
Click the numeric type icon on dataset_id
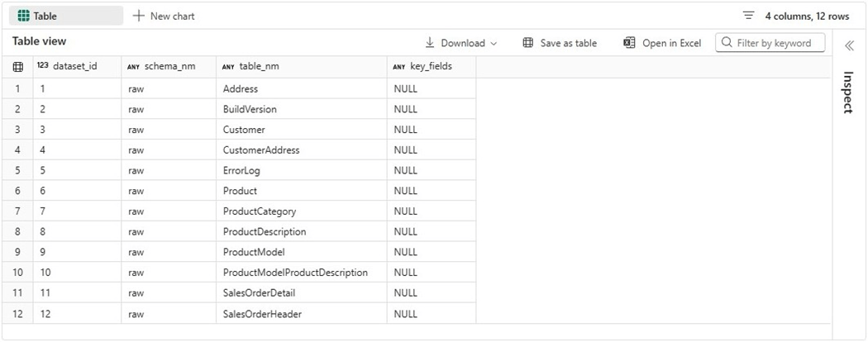coord(43,67)
